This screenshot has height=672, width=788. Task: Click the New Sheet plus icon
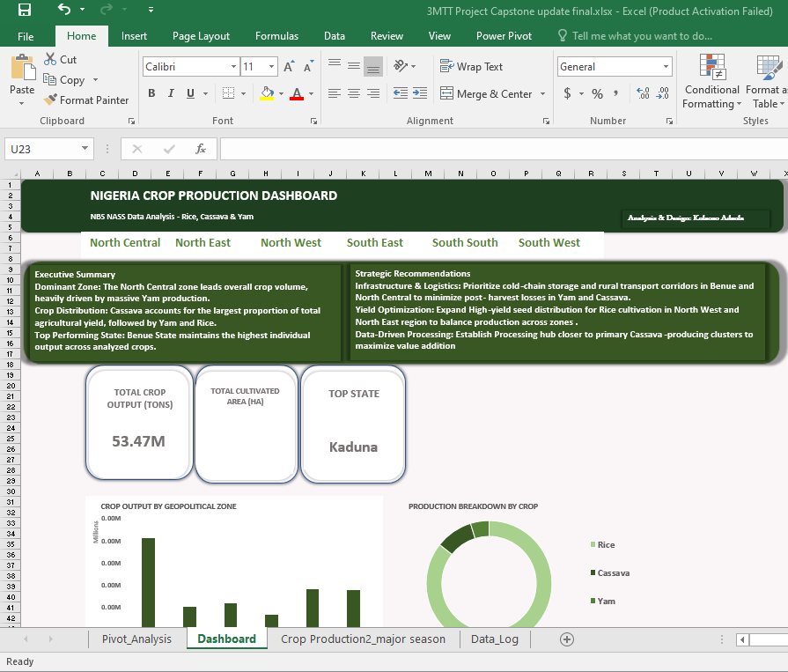pos(567,639)
